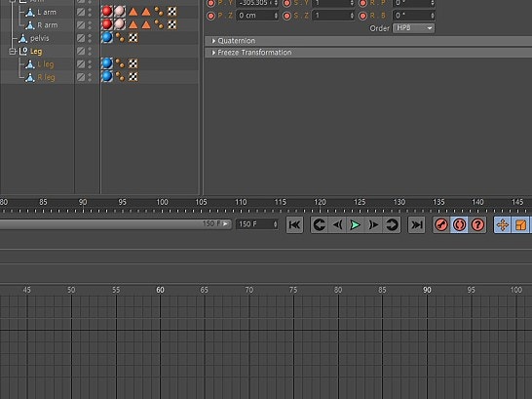Click the Leg null object icon
532x399 pixels.
click(23, 51)
